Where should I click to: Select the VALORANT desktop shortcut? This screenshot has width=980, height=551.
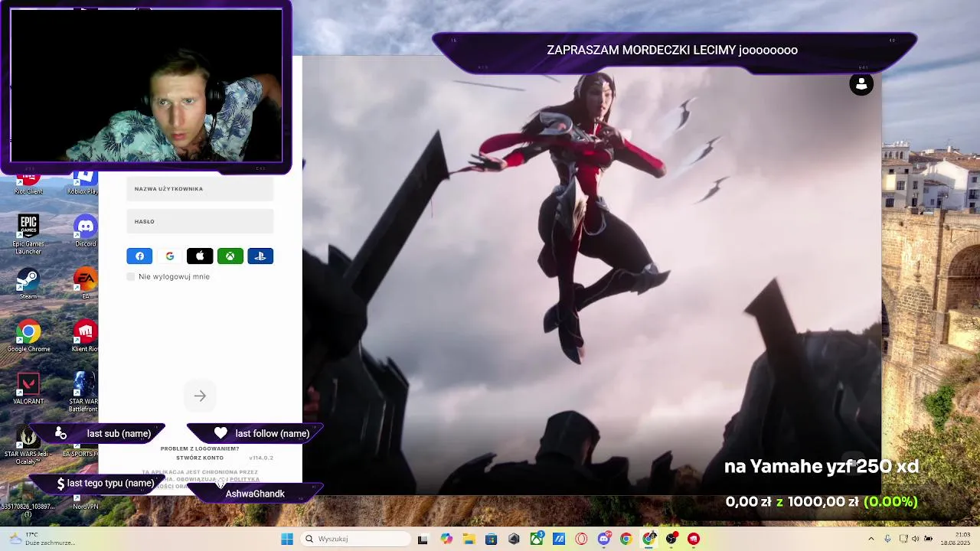[x=28, y=389]
